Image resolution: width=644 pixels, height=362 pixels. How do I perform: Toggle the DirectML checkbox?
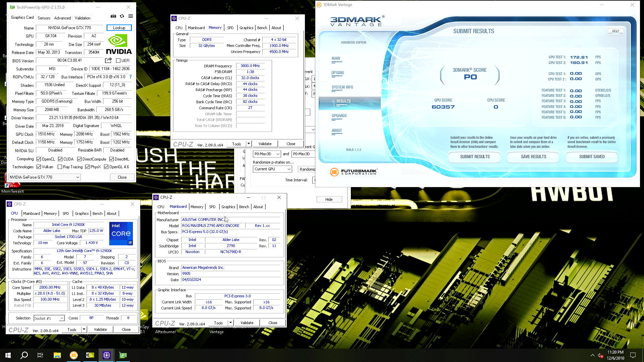click(111, 159)
